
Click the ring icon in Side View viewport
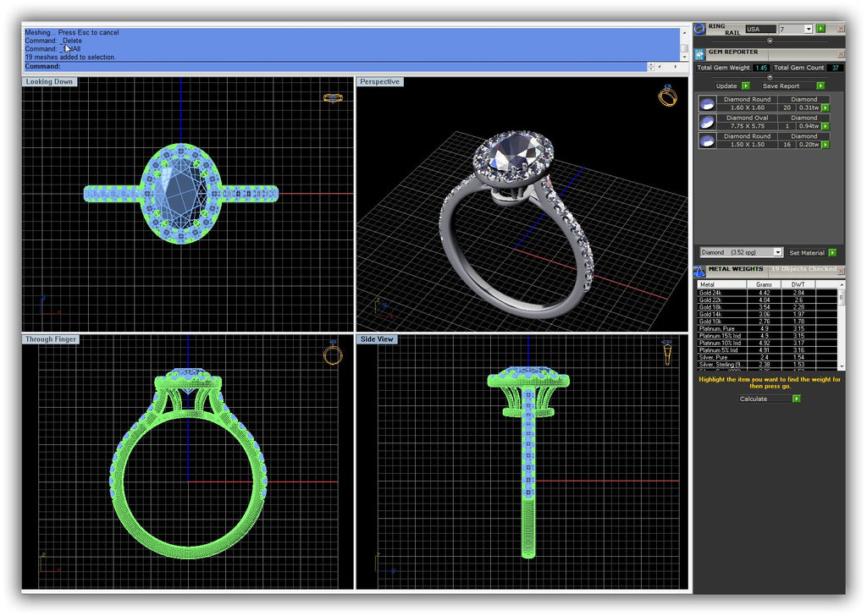667,353
